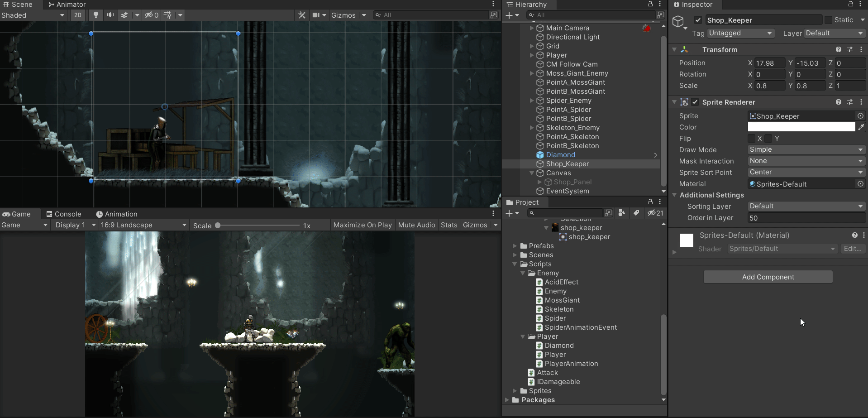Image resolution: width=868 pixels, height=418 pixels.
Task: Disable the Sprite Renderer component checkbox
Action: (x=695, y=102)
